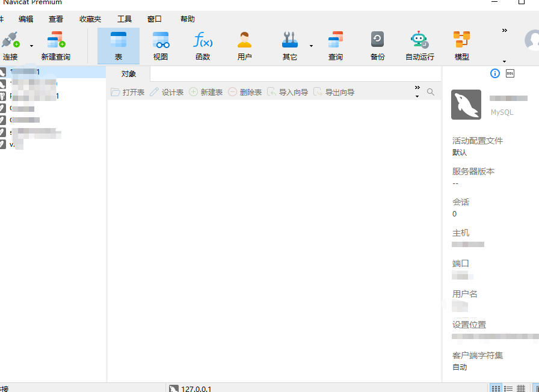Click the 备份 (Backup) toolbar icon
539x392 pixels.
click(377, 45)
